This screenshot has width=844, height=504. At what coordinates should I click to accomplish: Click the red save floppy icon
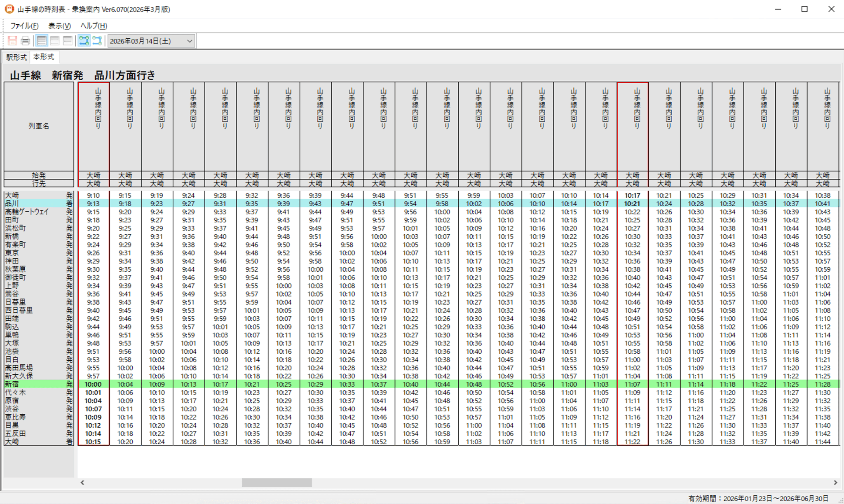[12, 41]
